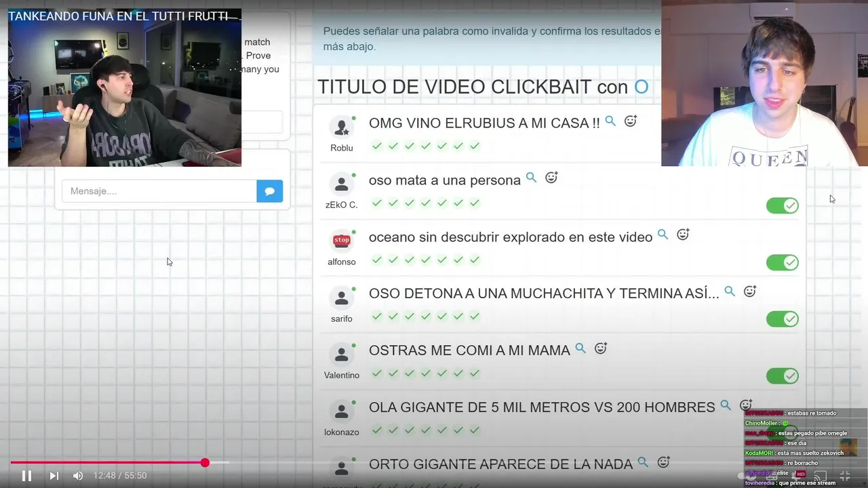The height and width of the screenshot is (488, 868).
Task: Click lokonazo's player avatar
Action: pos(342,411)
